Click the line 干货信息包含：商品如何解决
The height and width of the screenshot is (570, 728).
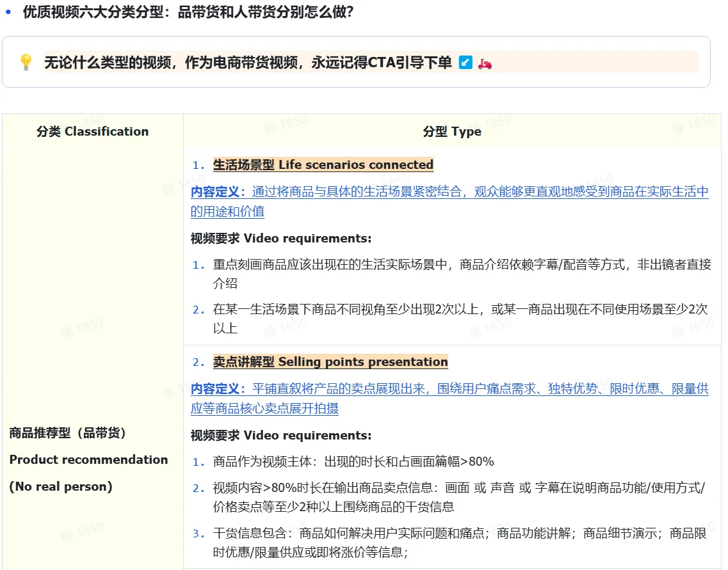tap(460, 542)
